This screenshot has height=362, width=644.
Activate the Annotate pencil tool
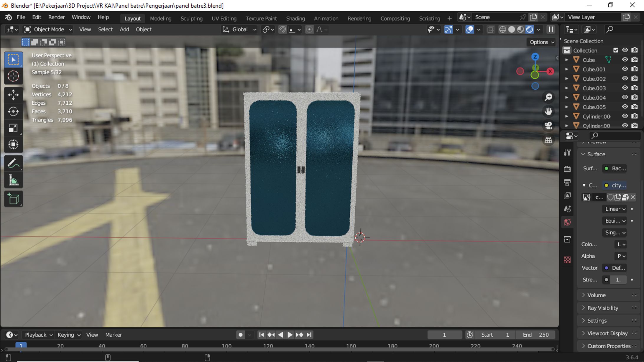[x=13, y=164]
